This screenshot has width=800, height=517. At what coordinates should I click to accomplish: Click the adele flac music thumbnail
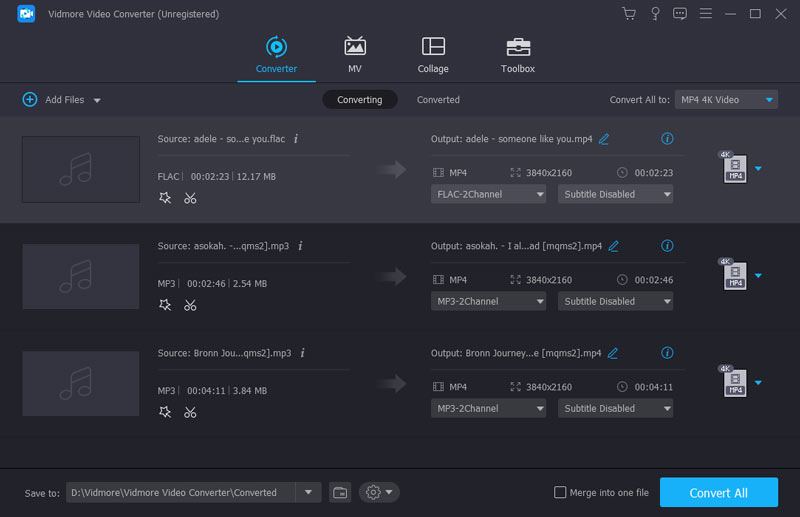[x=81, y=169]
